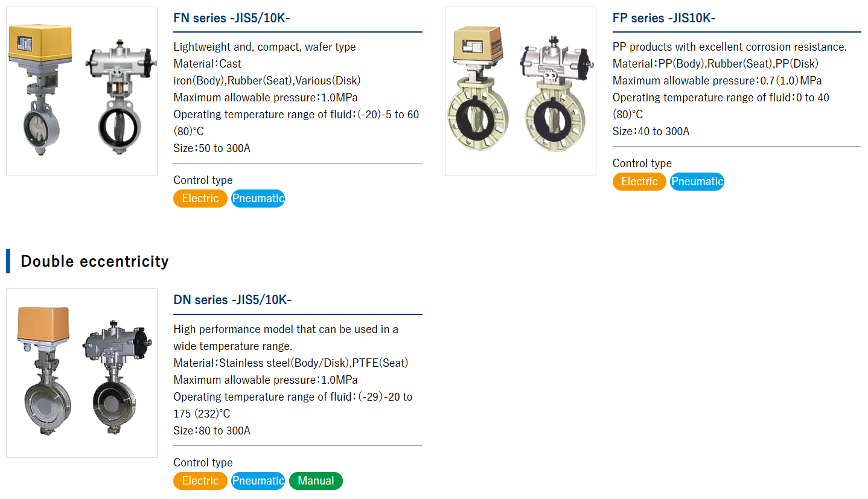Screen dimensions: 868x499
Task: Select the FP series -JIS10K- title
Action: [664, 18]
